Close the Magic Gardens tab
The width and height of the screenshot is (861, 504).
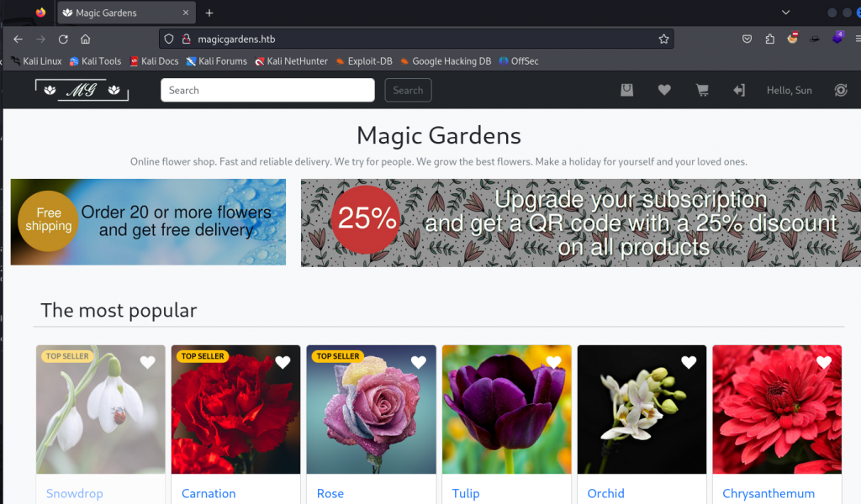tap(186, 13)
